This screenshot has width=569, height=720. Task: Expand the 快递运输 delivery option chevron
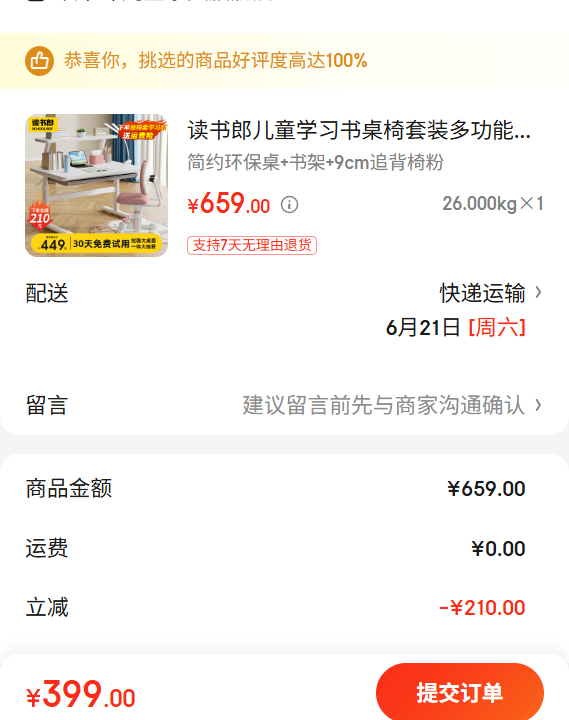tap(538, 292)
